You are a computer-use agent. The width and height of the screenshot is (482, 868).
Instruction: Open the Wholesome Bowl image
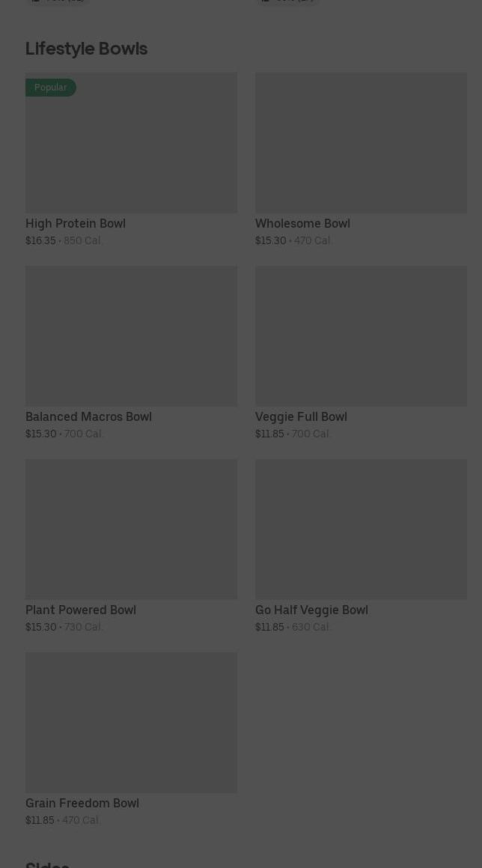(x=361, y=142)
